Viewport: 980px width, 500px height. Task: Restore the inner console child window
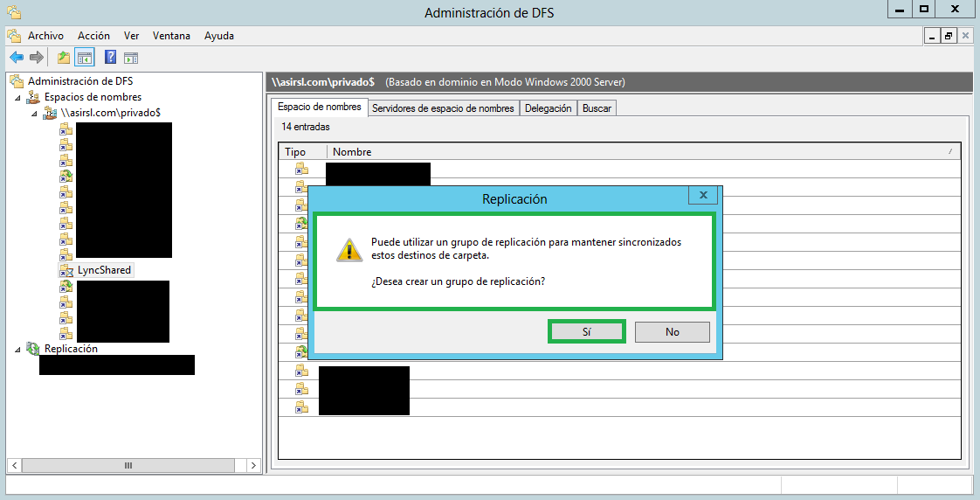[949, 37]
